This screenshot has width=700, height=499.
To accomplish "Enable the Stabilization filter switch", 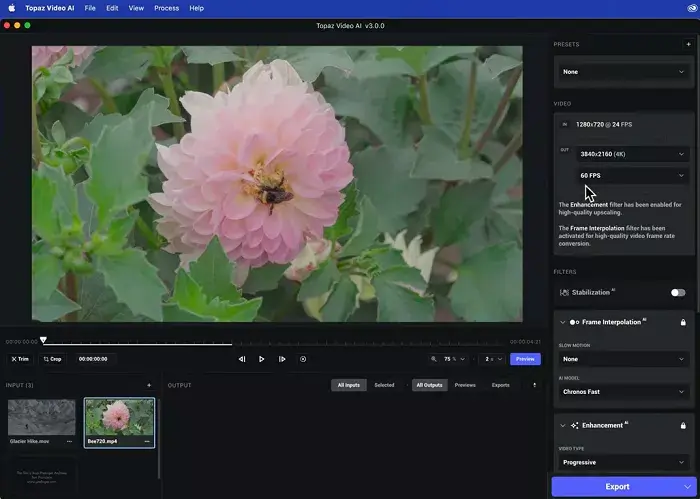I will pyautogui.click(x=678, y=292).
